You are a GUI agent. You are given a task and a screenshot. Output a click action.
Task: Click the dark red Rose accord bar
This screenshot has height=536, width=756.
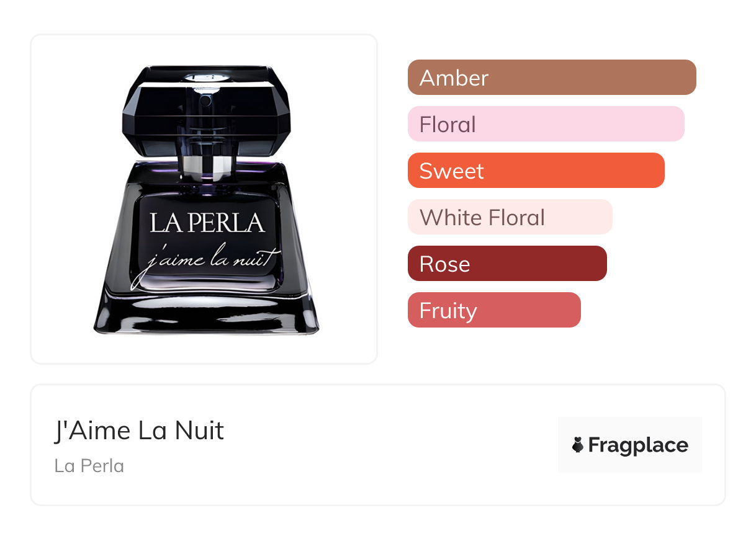(506, 264)
